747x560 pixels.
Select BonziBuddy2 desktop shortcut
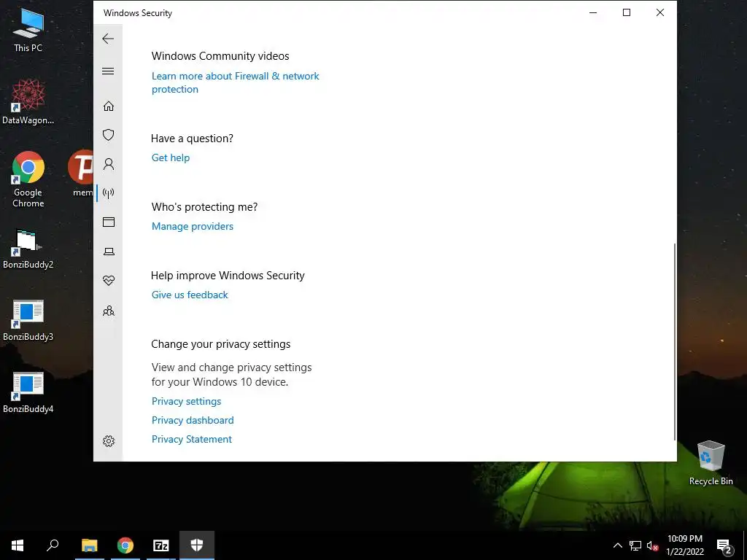[x=28, y=249]
